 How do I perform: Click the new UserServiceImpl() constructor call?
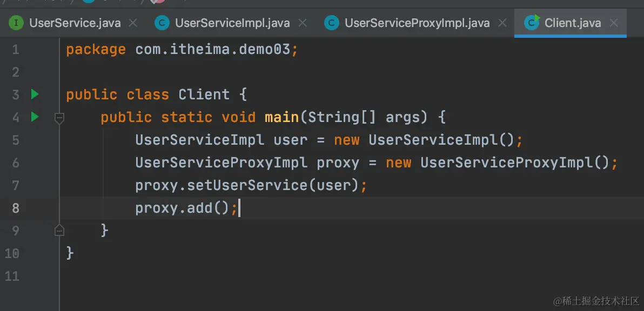pos(424,140)
